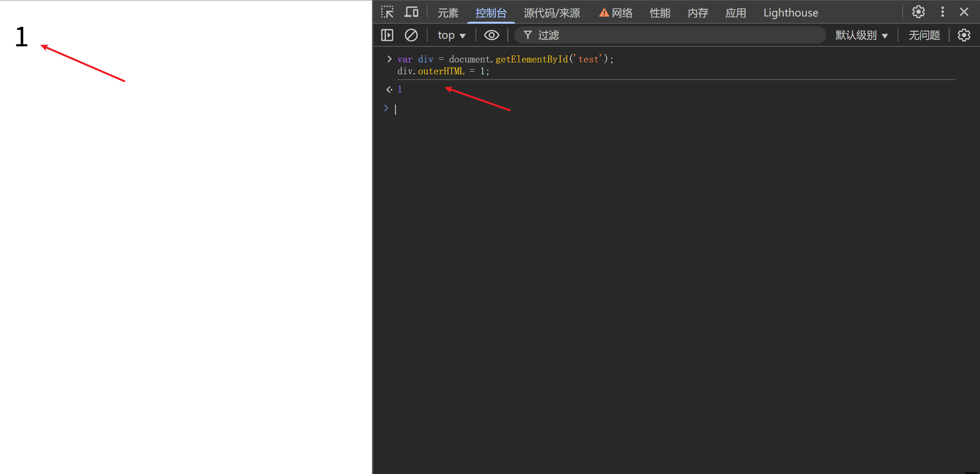Viewport: 980px width, 474px height.
Task: Click the network warning triangle icon
Action: [x=604, y=13]
